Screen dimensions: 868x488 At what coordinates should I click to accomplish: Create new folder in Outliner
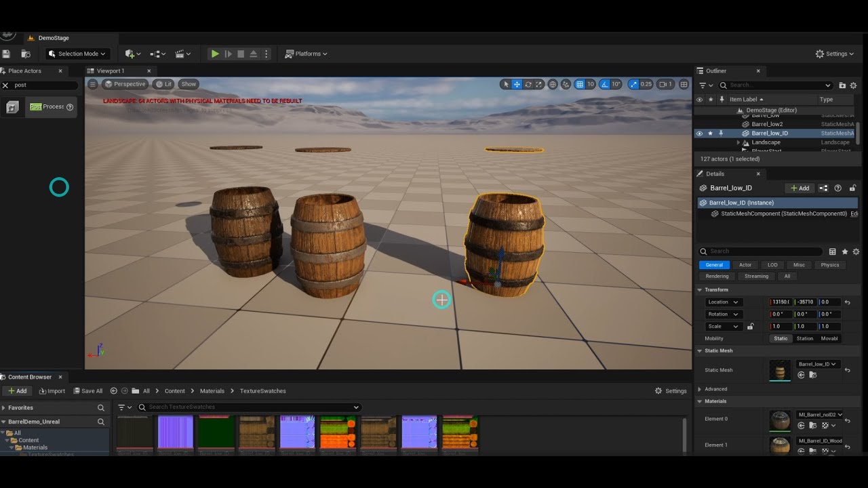pos(842,85)
